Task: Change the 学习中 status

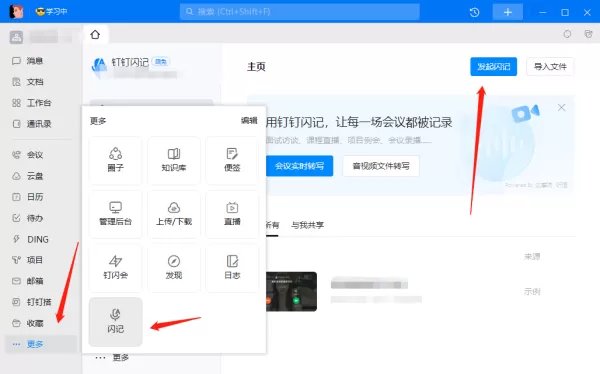Action: [51, 11]
